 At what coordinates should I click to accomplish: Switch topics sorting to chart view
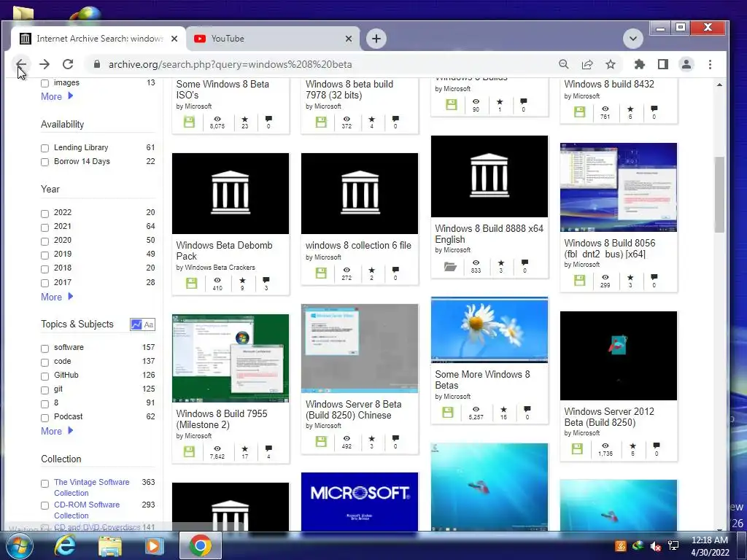click(x=136, y=324)
